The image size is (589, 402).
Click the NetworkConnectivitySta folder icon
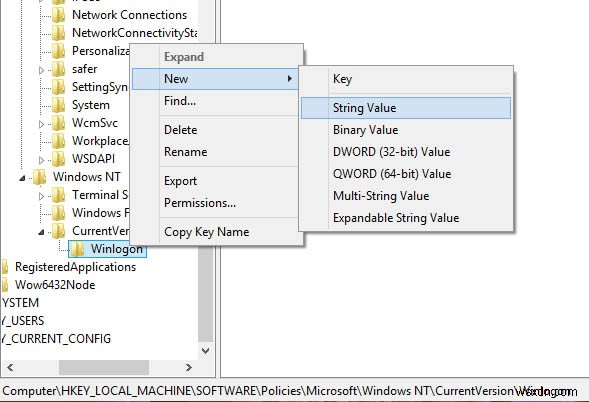[59, 33]
